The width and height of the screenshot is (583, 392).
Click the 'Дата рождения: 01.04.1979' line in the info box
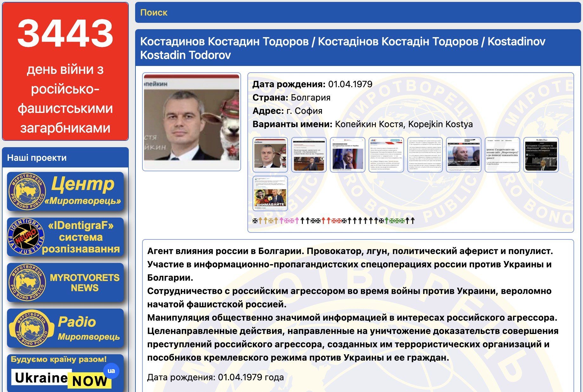[312, 84]
